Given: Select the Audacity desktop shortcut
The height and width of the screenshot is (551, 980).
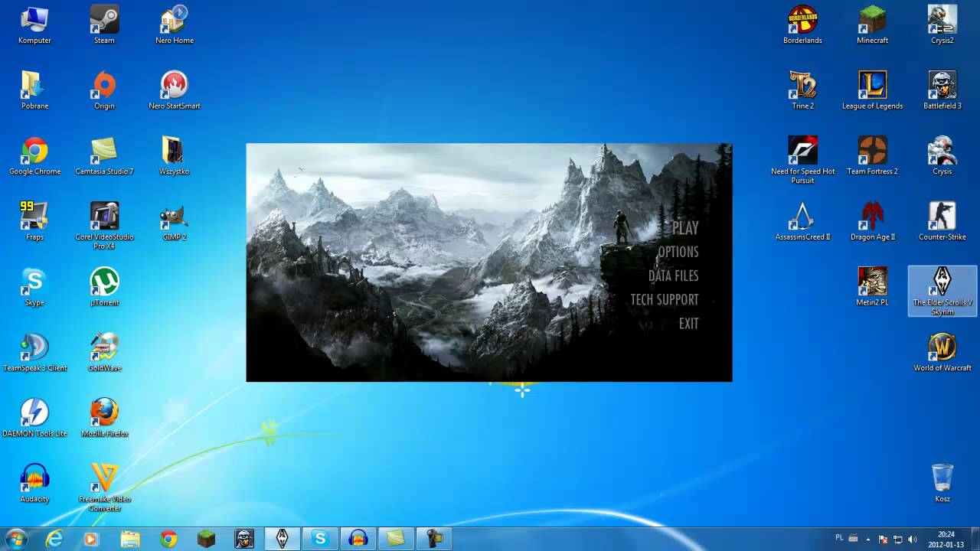Looking at the screenshot, I should (34, 484).
